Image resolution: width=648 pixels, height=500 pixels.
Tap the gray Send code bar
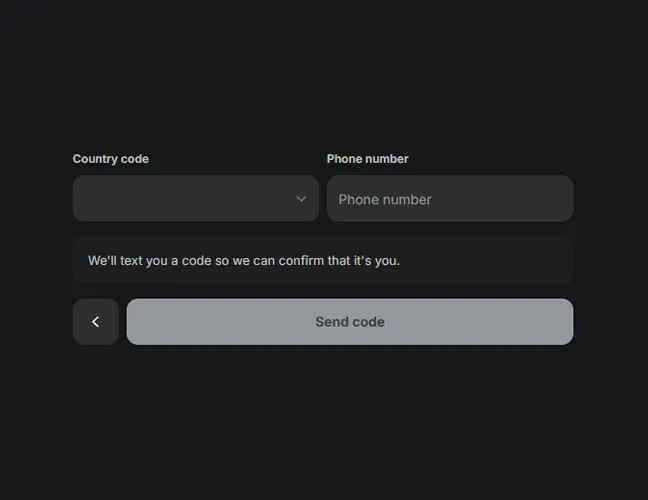[350, 322]
